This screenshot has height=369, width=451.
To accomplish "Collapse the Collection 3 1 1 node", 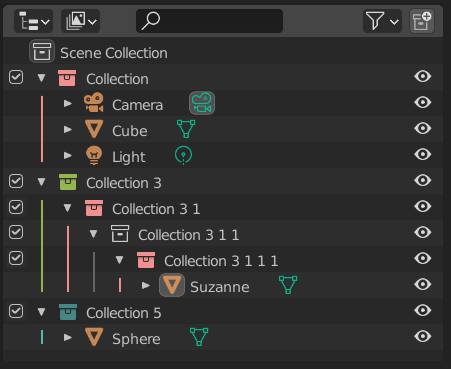I will click(x=93, y=234).
